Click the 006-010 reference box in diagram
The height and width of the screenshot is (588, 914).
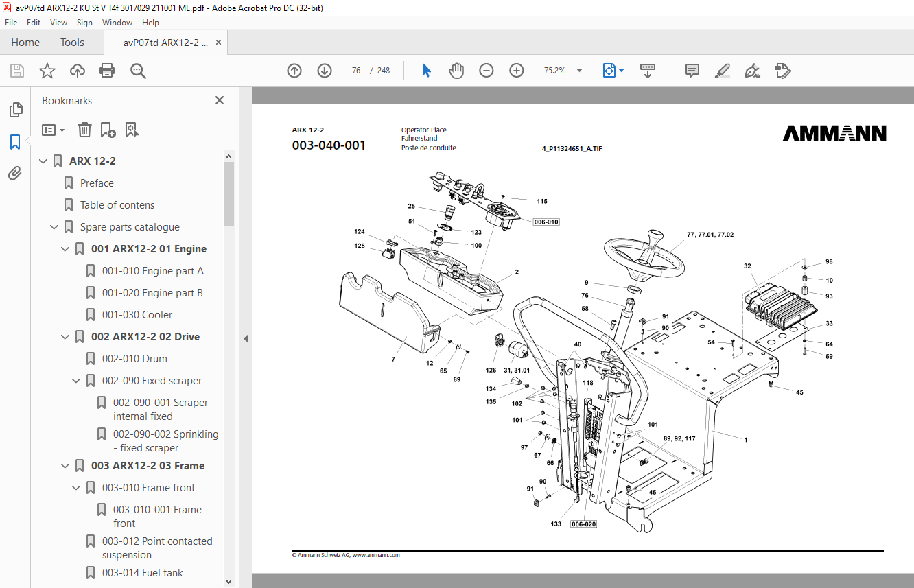(x=546, y=222)
